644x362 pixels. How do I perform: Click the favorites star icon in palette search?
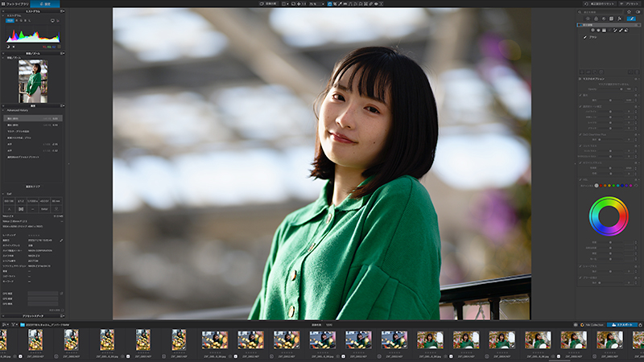[x=629, y=12]
